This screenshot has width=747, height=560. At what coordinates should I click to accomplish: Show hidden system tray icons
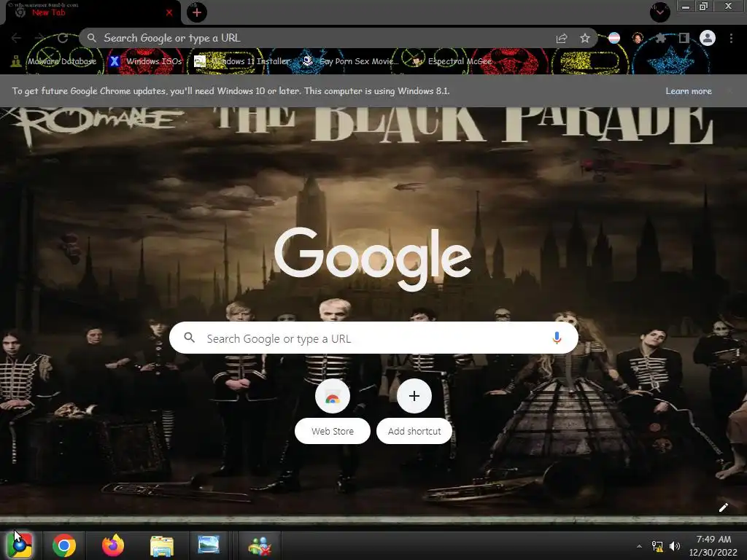coord(639,546)
